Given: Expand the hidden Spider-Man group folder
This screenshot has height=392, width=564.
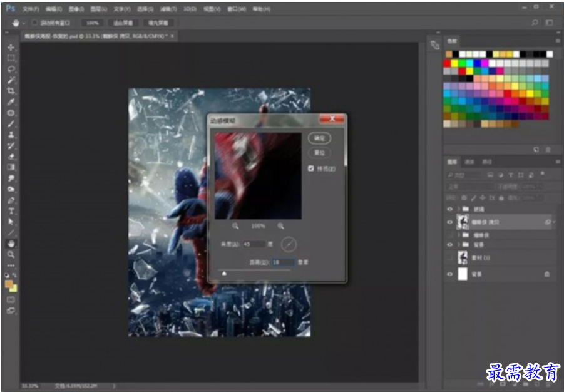Looking at the screenshot, I should 459,235.
